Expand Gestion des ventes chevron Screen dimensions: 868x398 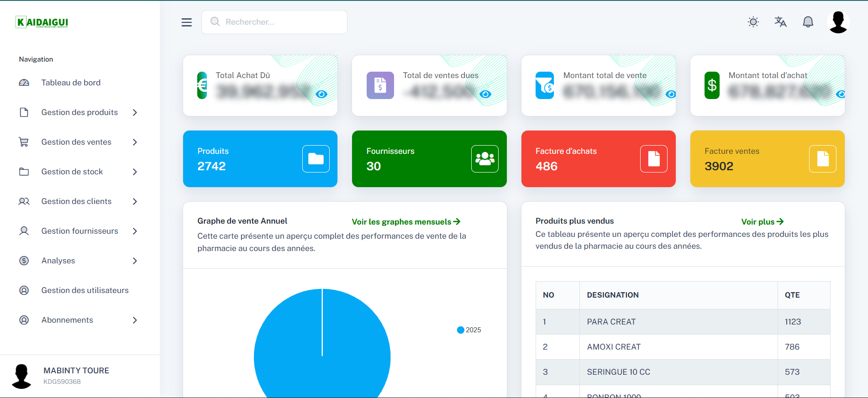click(135, 142)
